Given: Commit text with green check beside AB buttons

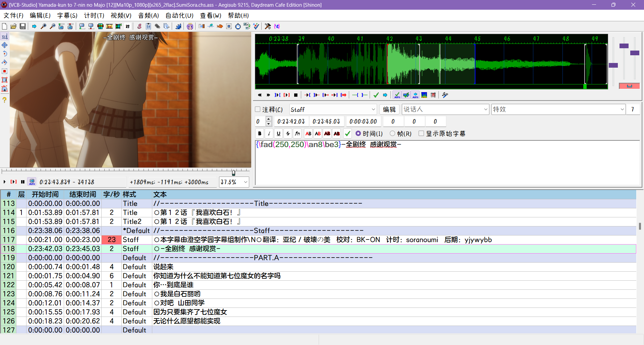Looking at the screenshot, I should point(347,134).
